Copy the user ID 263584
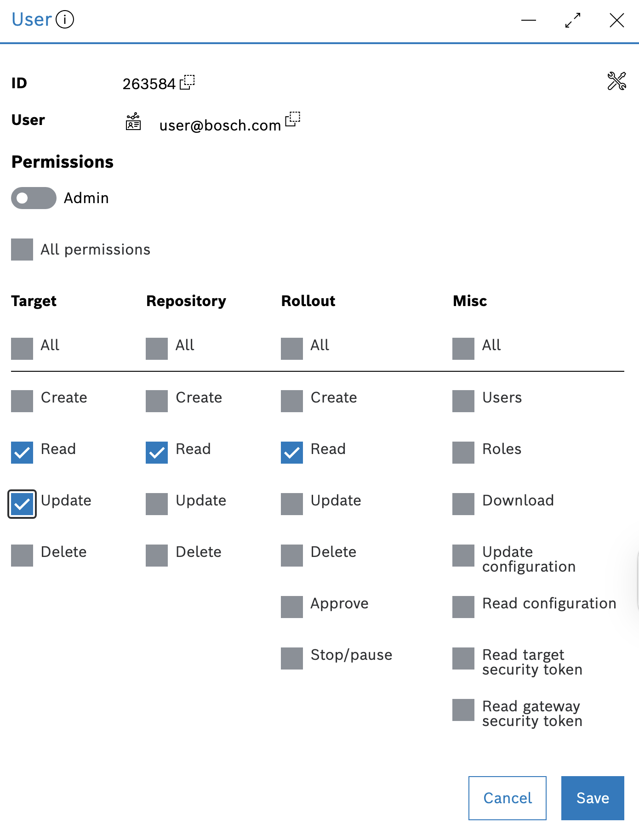 [187, 82]
